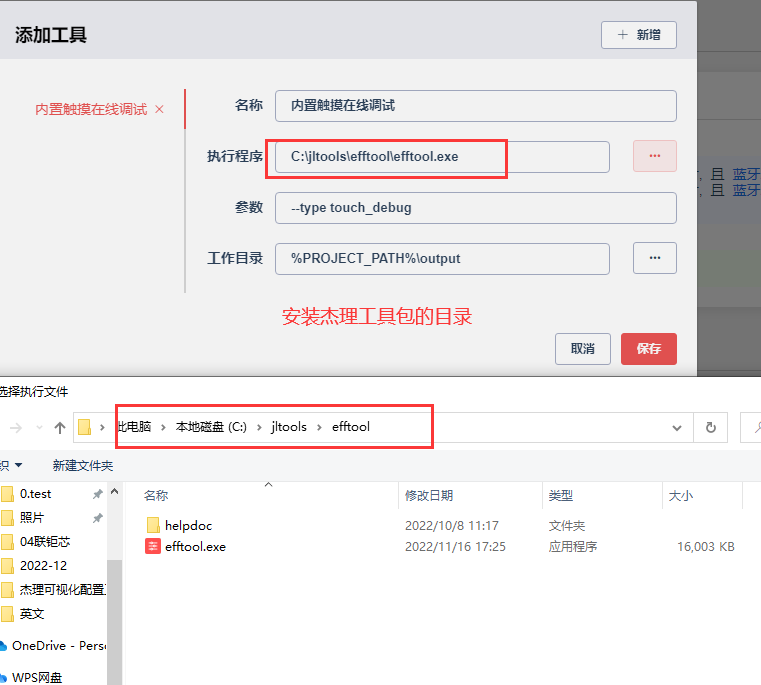Click the pin icon beside 照片
This screenshot has width=761, height=685.
tap(98, 518)
